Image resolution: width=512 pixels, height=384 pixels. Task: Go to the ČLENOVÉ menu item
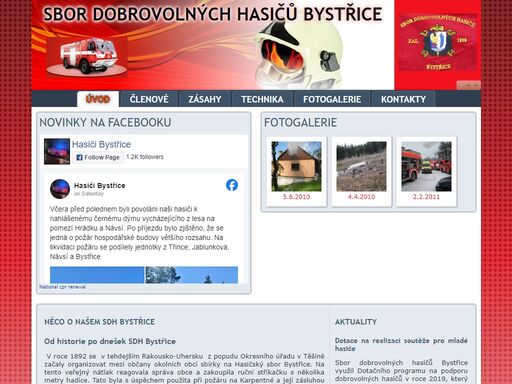tap(149, 99)
